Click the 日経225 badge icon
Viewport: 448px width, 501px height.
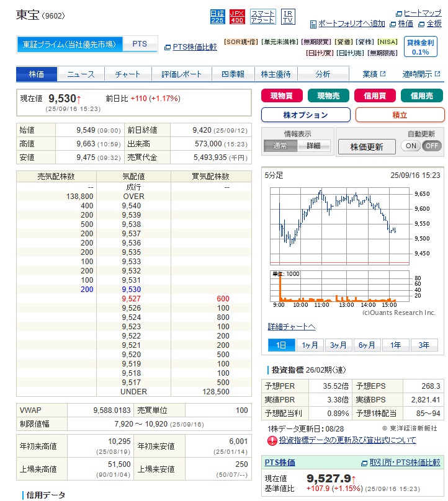tap(217, 17)
